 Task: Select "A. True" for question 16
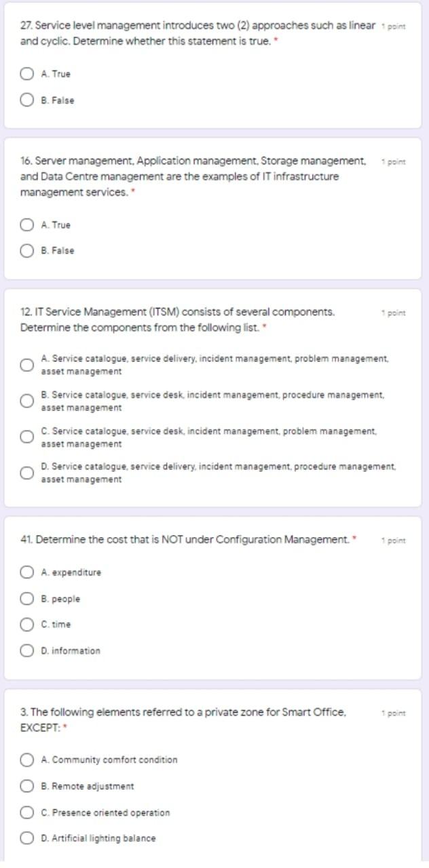pyautogui.click(x=26, y=224)
